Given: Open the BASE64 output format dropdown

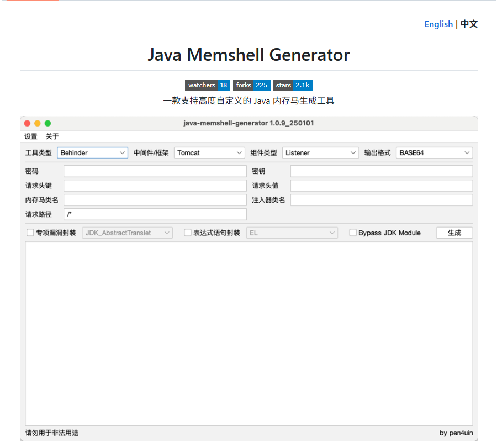Looking at the screenshot, I should click(434, 153).
